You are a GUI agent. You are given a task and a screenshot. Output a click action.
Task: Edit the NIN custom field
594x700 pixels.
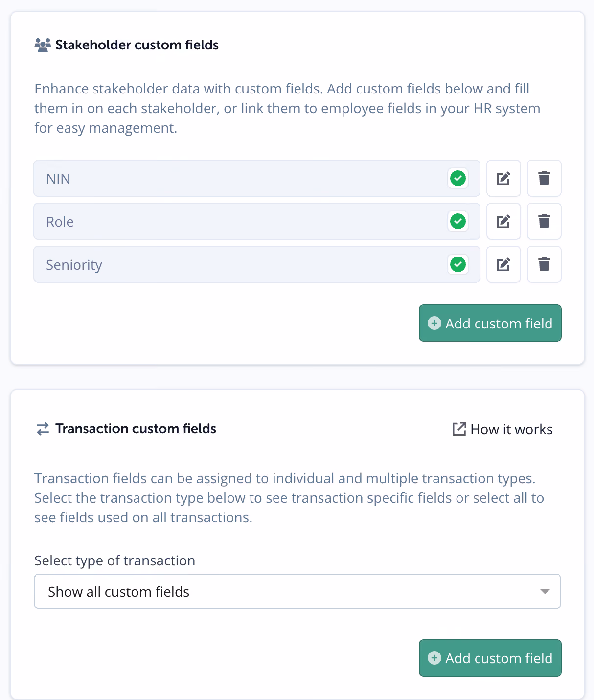(503, 178)
